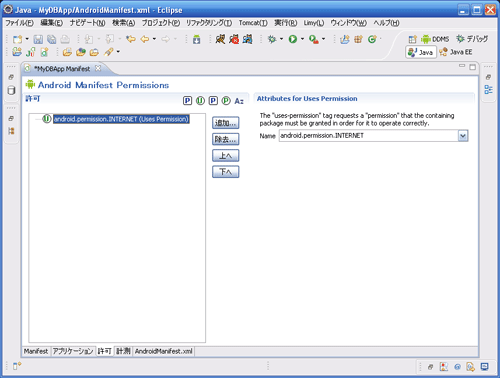Click the green Run button icon
500x378 pixels.
click(293, 39)
